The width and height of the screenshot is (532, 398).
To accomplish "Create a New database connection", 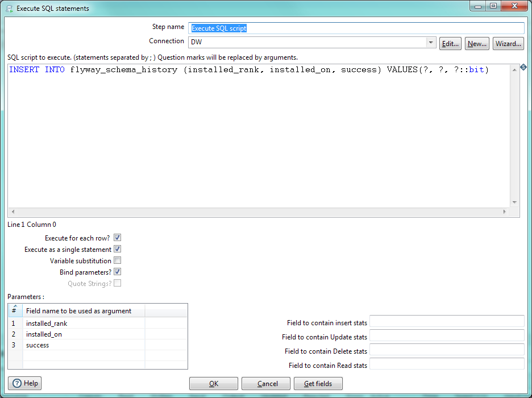I will tap(477, 43).
